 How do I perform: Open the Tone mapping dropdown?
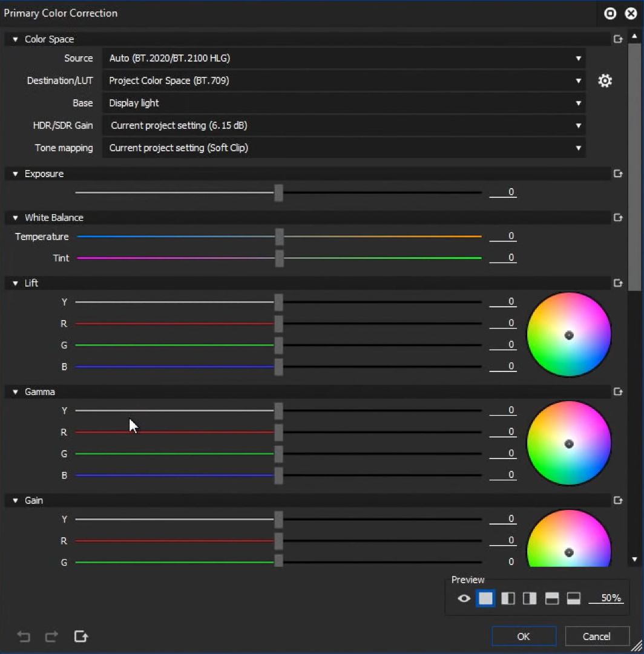click(343, 148)
